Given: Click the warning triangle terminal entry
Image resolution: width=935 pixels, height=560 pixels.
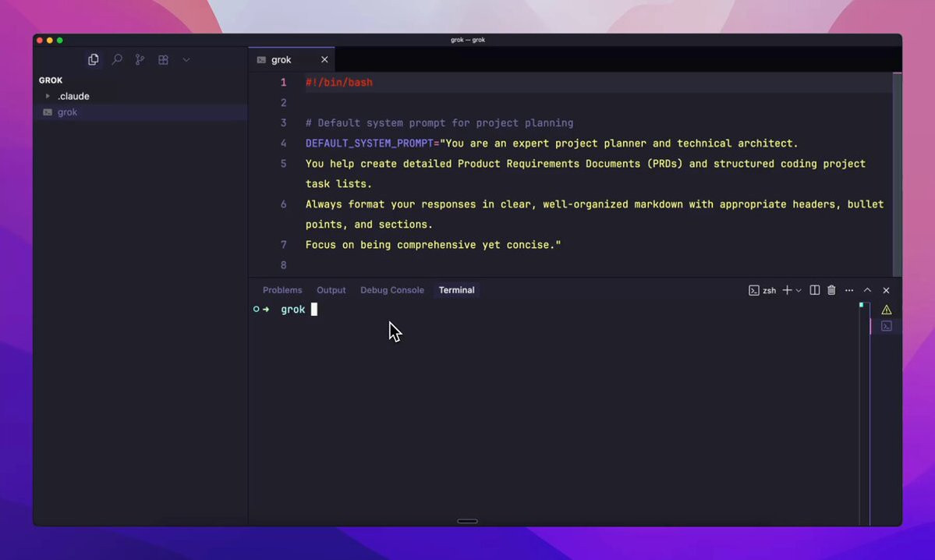Looking at the screenshot, I should (887, 310).
